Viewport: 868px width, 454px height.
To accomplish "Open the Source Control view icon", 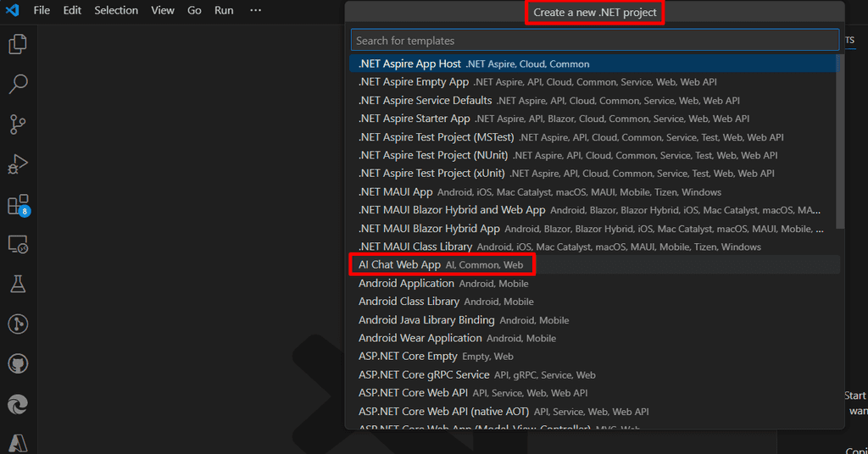I will (x=18, y=125).
